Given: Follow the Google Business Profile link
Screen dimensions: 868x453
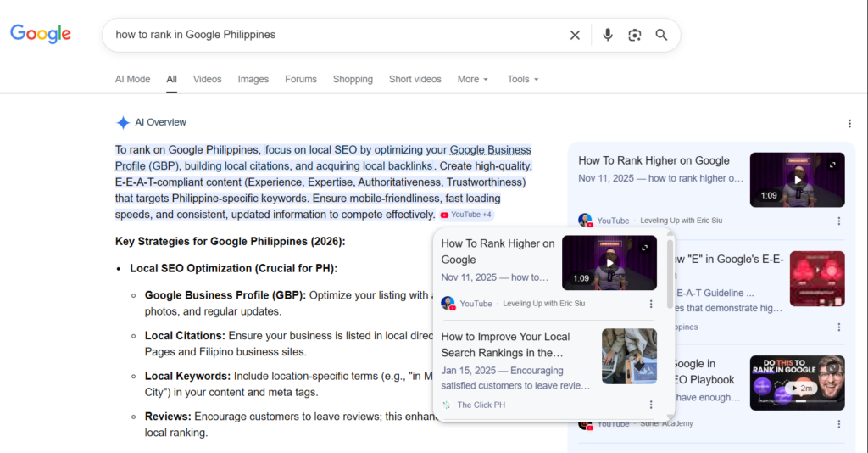Looking at the screenshot, I should tap(490, 150).
